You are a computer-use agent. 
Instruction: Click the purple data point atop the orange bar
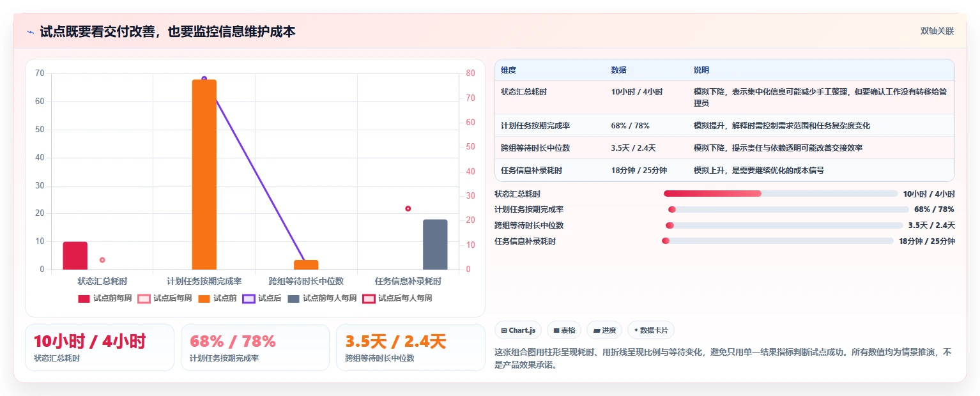point(204,79)
